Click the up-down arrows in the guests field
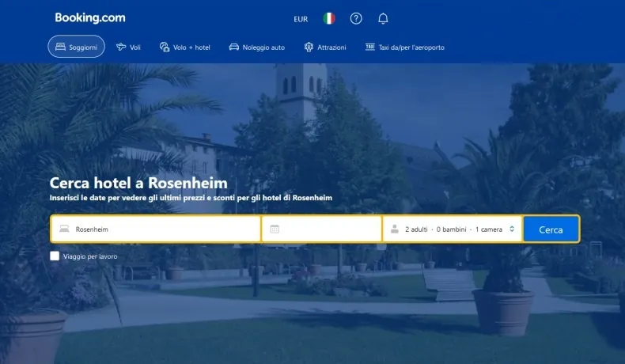Image resolution: width=625 pixels, height=364 pixels. (512, 229)
